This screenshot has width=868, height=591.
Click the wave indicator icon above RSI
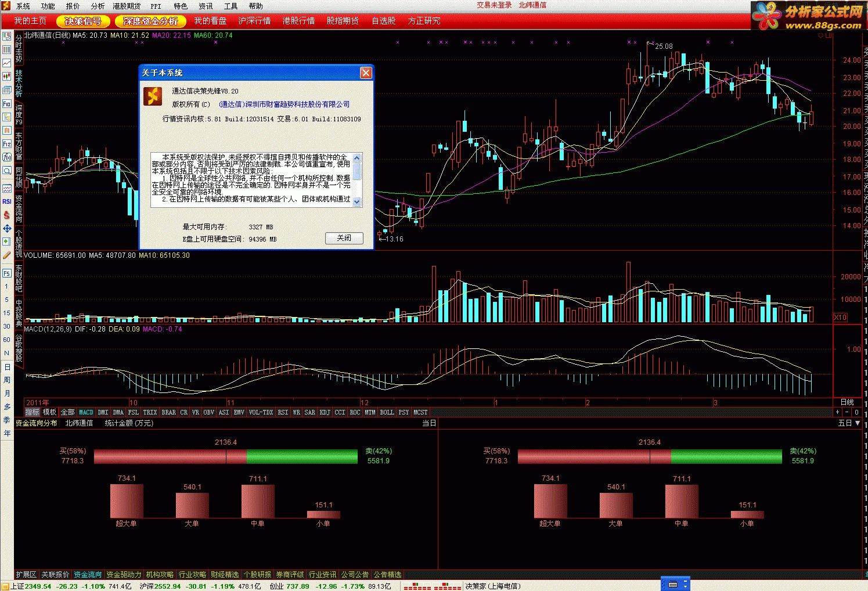coord(7,188)
